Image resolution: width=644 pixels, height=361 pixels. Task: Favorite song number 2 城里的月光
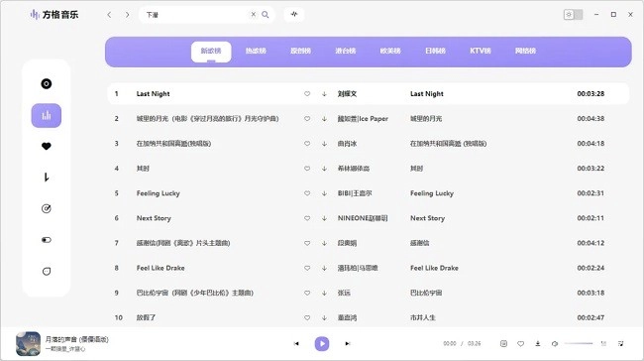point(307,119)
